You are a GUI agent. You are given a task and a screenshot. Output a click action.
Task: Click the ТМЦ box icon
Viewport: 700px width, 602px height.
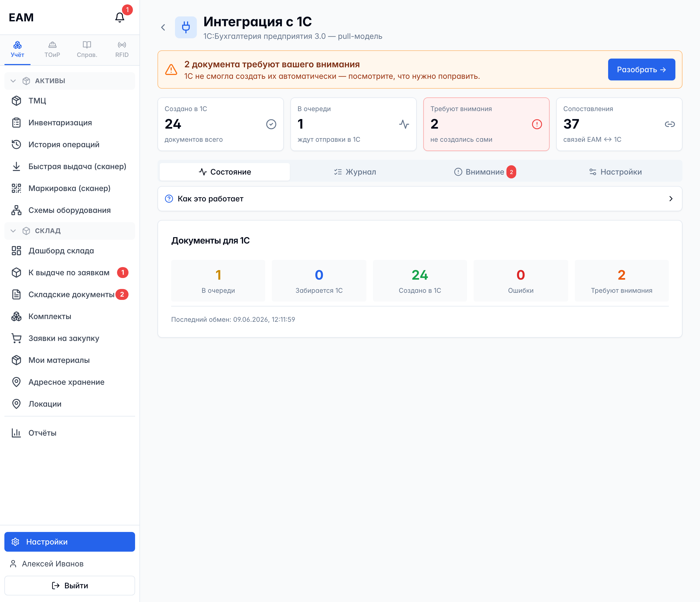[16, 101]
